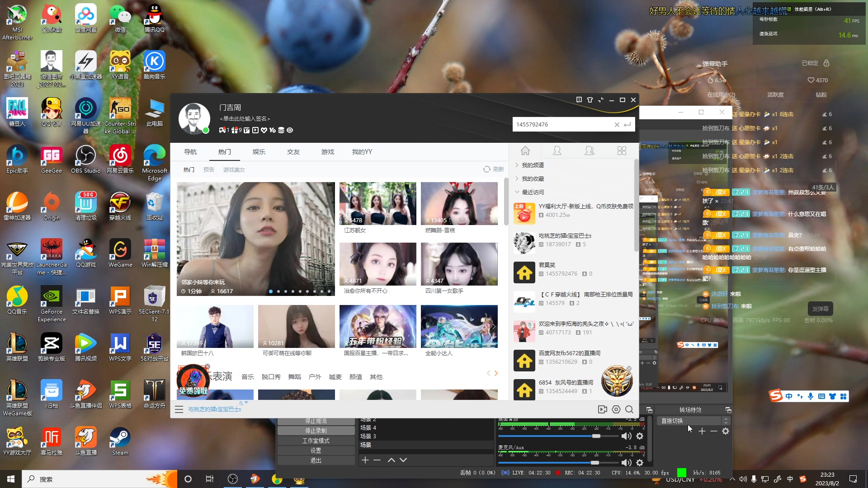Expand 我的收藏 in the YY right panel
The width and height of the screenshot is (868, 488).
point(533,179)
